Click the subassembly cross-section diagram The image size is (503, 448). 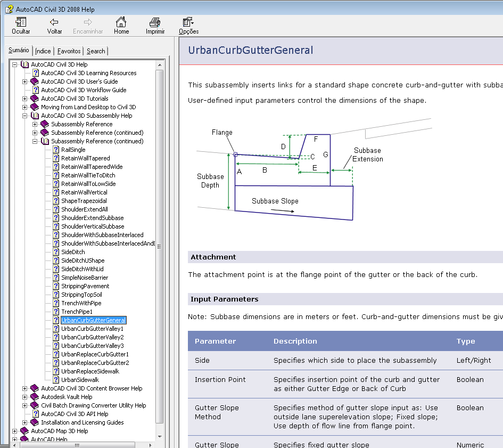tap(315, 169)
